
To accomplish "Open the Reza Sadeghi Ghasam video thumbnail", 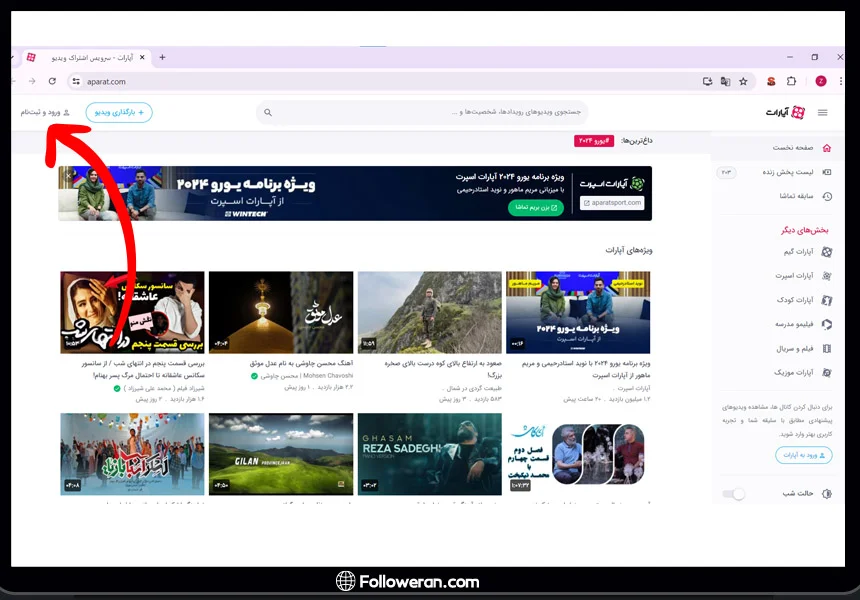I will coord(429,454).
